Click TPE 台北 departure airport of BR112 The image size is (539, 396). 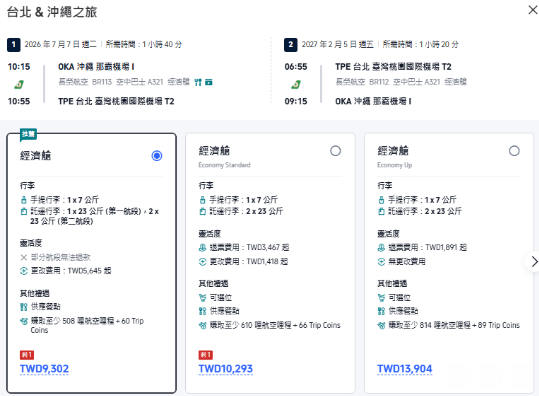[x=393, y=67]
